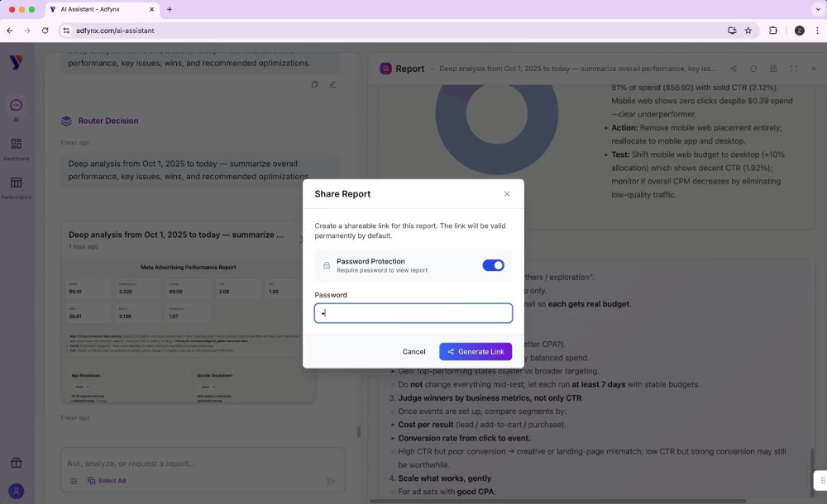The image size is (827, 504).
Task: Click the lock icon beside Password Protection
Action: click(327, 265)
